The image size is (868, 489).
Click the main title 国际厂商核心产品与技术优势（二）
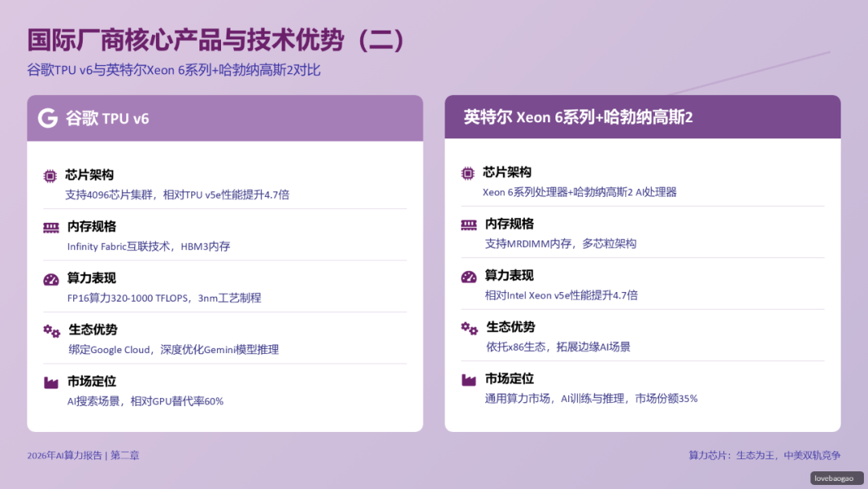point(217,39)
